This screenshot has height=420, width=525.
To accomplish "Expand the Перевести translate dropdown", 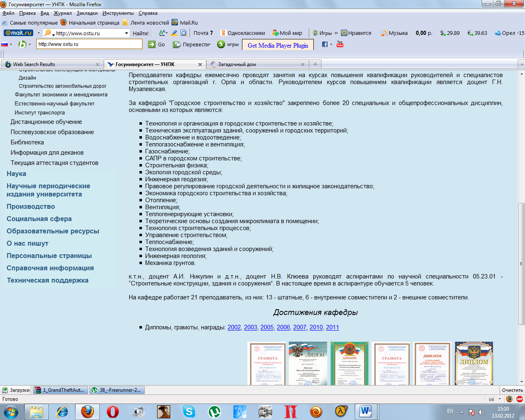I will (210, 44).
